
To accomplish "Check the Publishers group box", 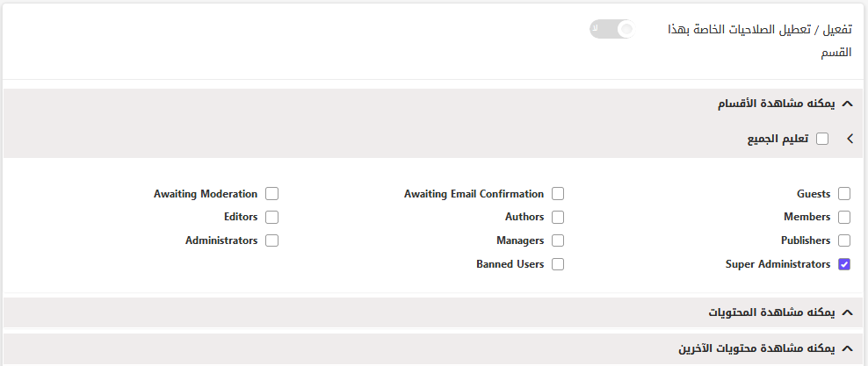I will [x=844, y=240].
